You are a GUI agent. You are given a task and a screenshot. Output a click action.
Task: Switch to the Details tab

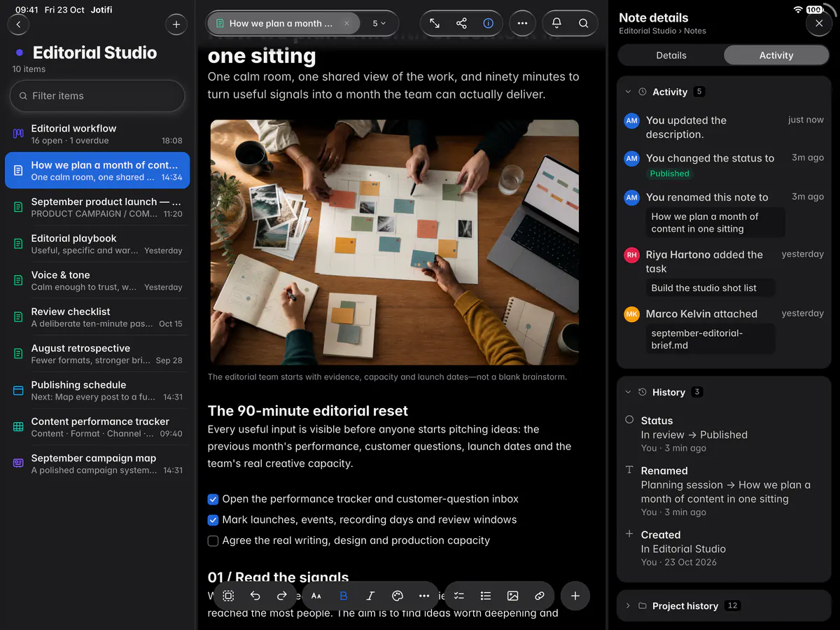tap(671, 55)
